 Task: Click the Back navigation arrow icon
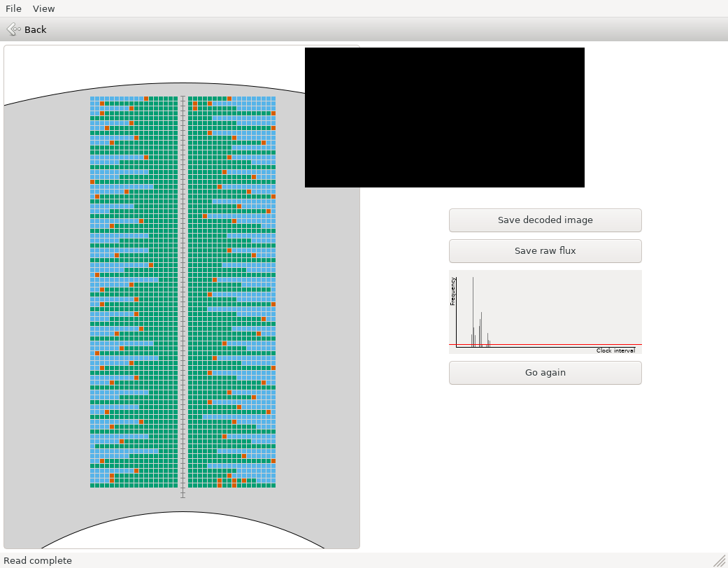tap(12, 29)
